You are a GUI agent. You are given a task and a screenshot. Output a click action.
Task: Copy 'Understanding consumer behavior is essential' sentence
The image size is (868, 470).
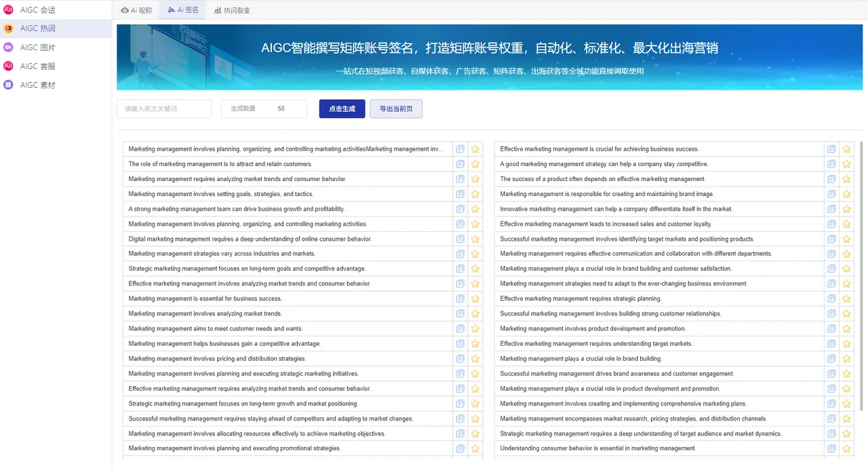(831, 448)
